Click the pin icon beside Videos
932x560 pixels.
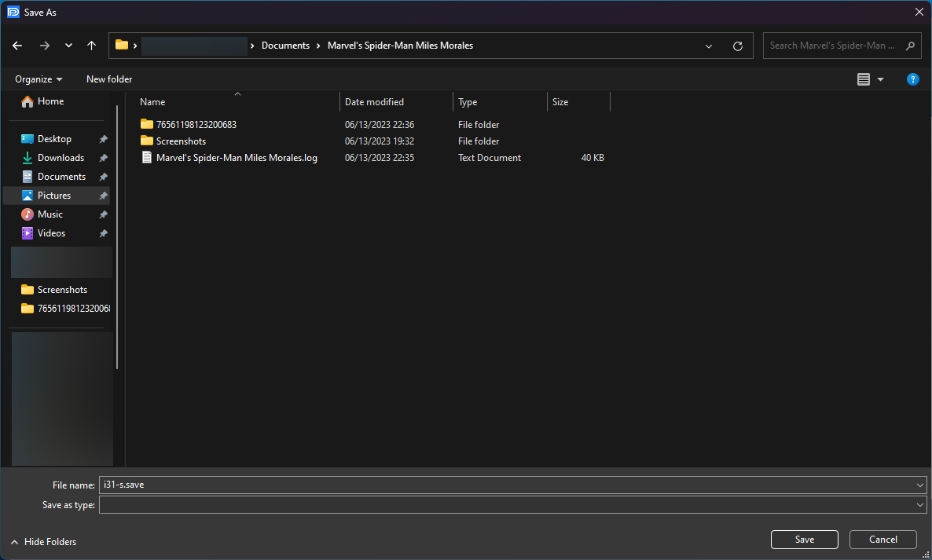104,233
